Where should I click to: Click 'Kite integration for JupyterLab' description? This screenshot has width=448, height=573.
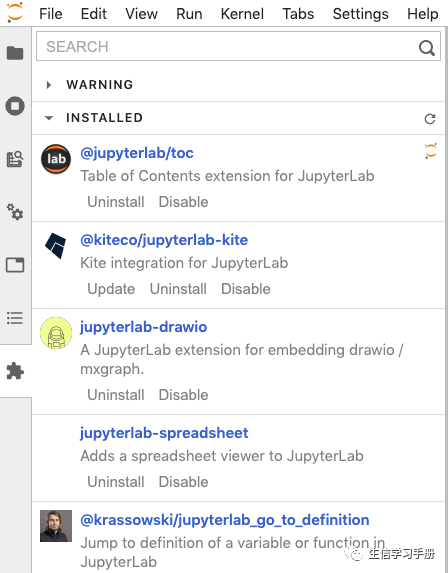pos(184,263)
